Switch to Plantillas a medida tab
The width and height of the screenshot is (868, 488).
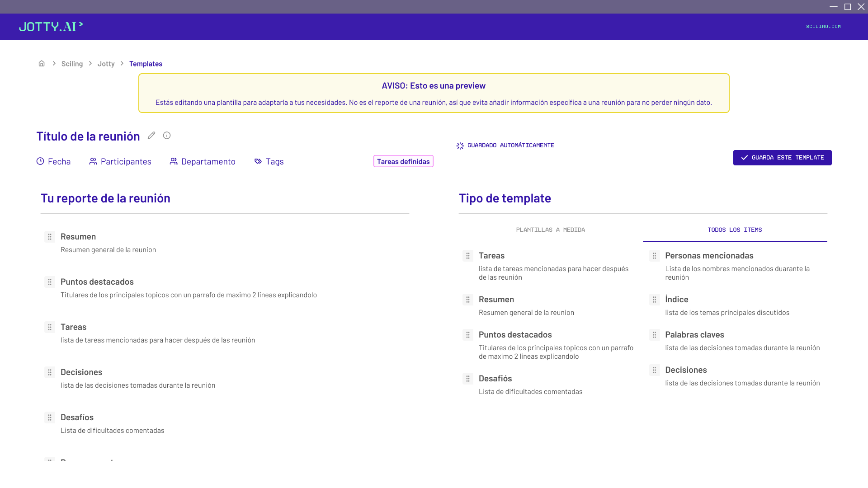(x=550, y=230)
